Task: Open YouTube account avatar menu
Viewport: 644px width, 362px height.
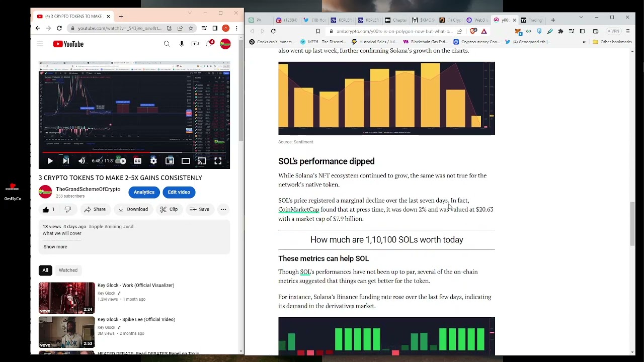Action: pos(225,44)
